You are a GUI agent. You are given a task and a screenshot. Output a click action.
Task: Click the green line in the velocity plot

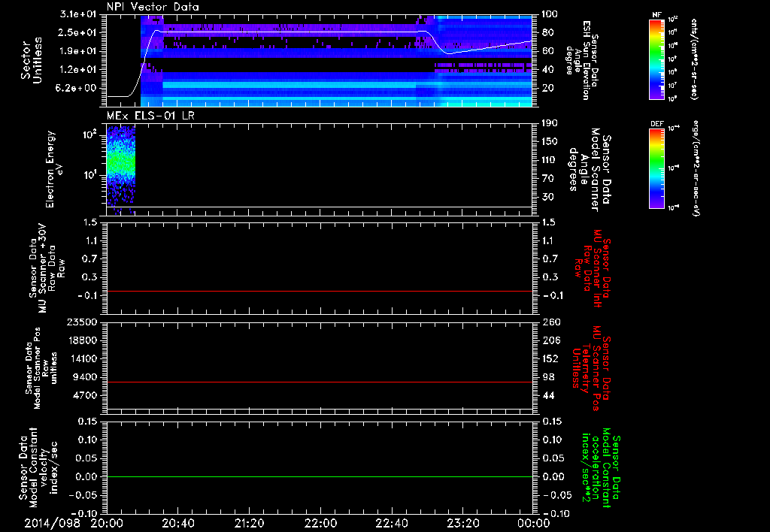(x=320, y=476)
